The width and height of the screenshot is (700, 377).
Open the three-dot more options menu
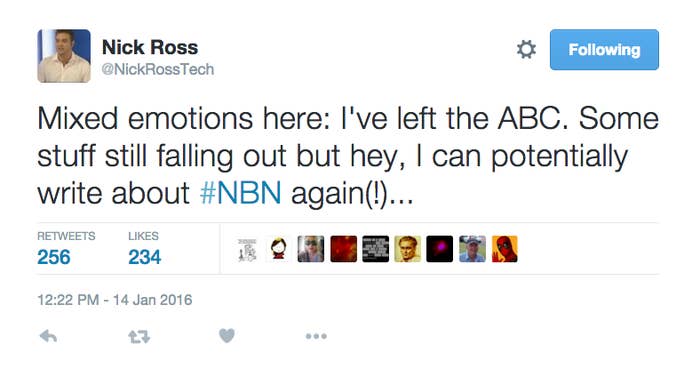(316, 336)
